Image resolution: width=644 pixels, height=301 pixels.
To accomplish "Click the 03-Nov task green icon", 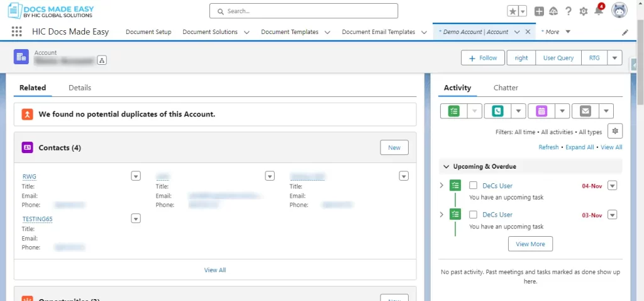I will (x=455, y=214).
